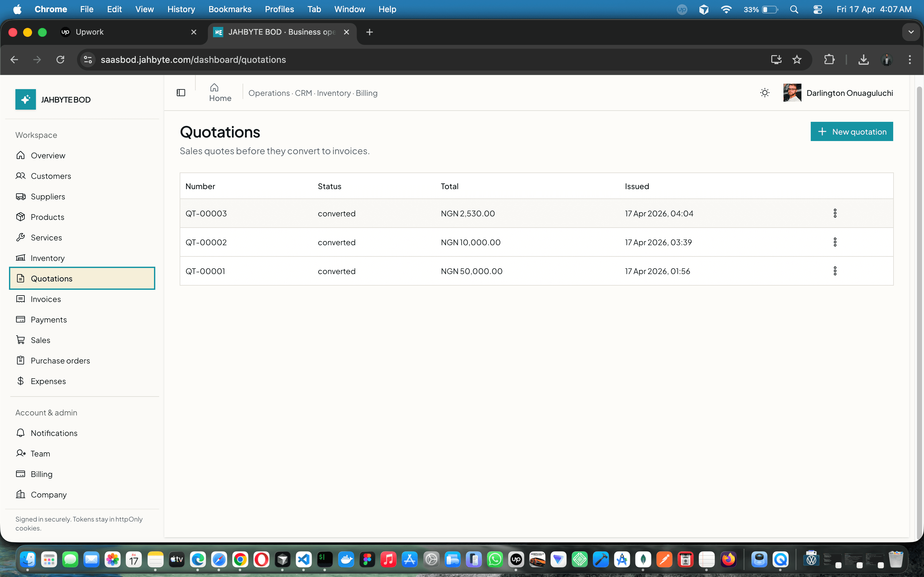Screen dimensions: 924x577
Task: Click the New quotation button
Action: (x=852, y=131)
